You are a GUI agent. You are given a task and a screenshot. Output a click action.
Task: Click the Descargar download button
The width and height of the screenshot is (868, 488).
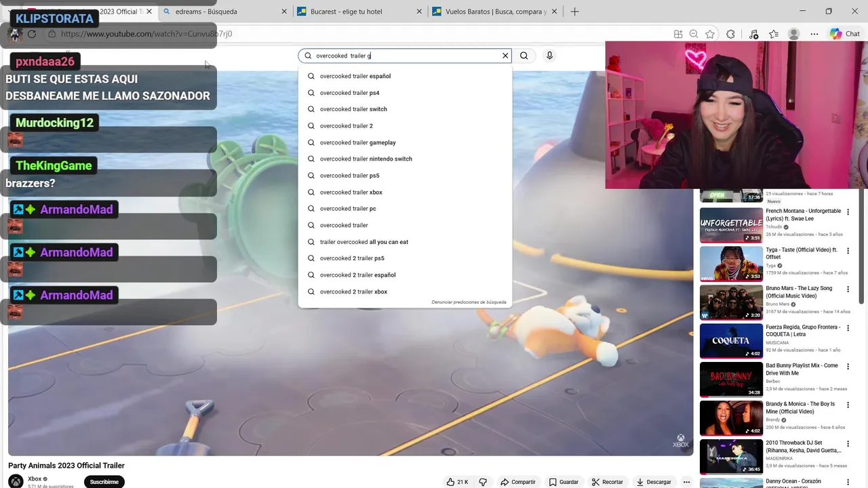pyautogui.click(x=654, y=482)
